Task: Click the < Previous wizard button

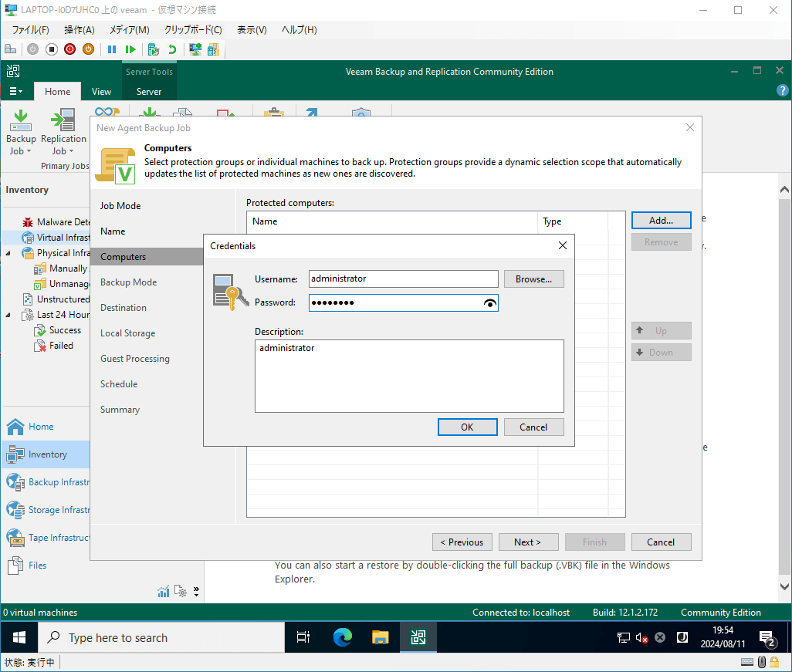Action: [x=462, y=542]
